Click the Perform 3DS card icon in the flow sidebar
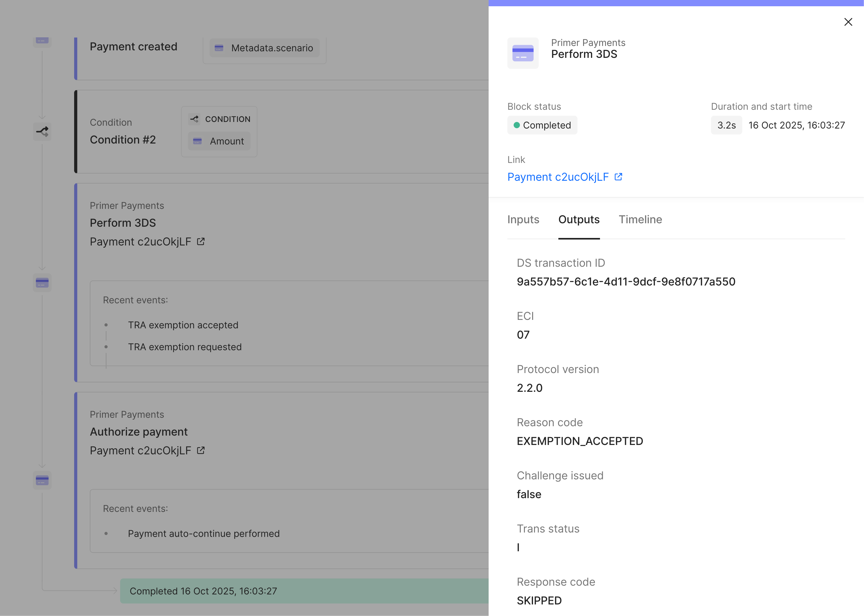The width and height of the screenshot is (864, 616). 42,283
